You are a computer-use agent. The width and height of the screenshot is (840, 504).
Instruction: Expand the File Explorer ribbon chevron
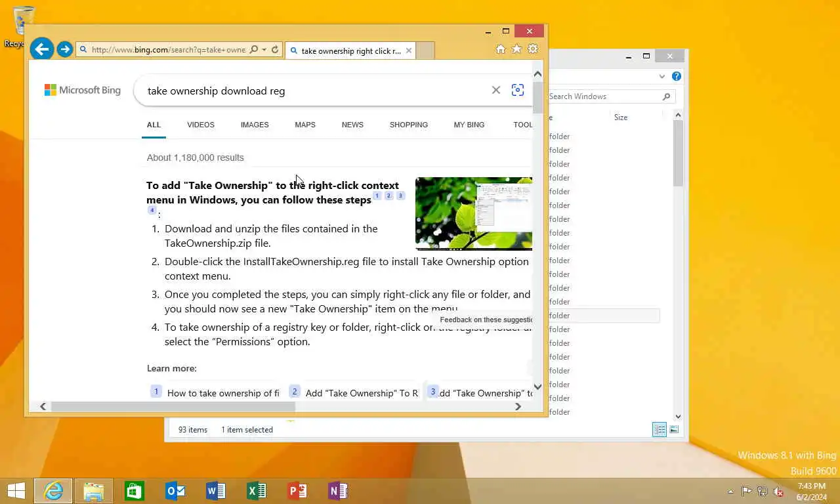click(x=661, y=76)
